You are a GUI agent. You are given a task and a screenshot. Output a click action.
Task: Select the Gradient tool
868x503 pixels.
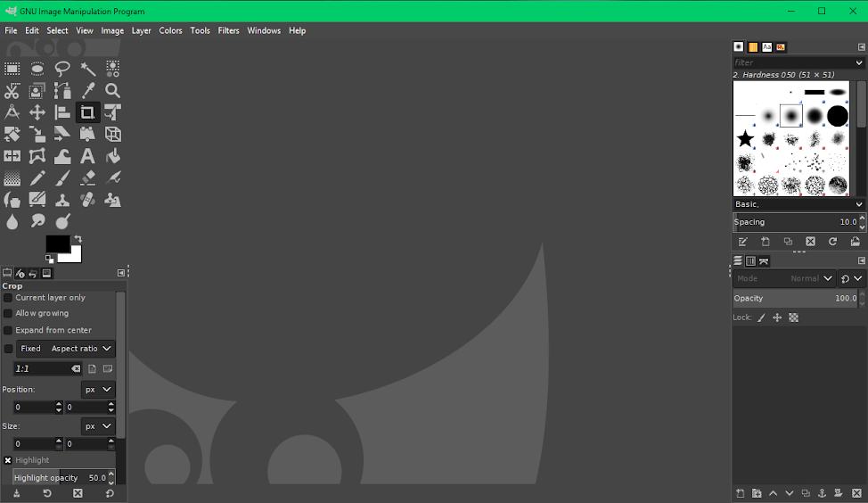[x=12, y=178]
